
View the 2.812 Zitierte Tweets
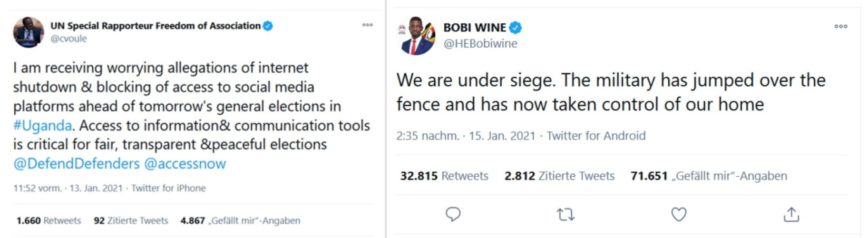[x=559, y=176]
